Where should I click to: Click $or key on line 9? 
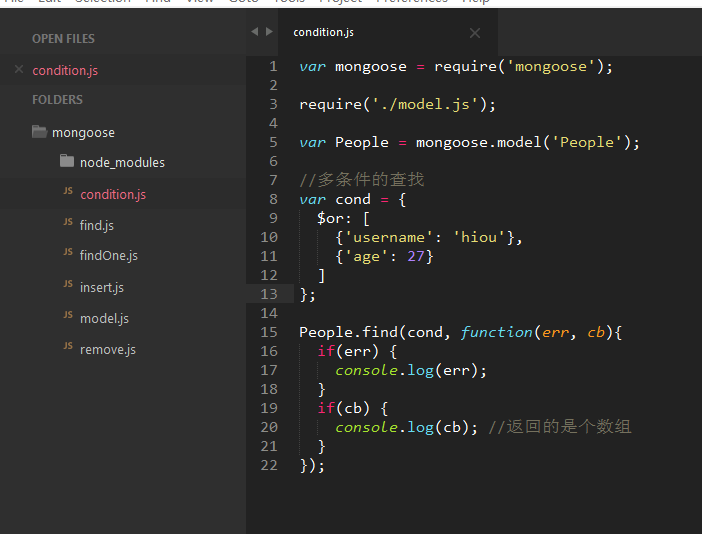(330, 218)
